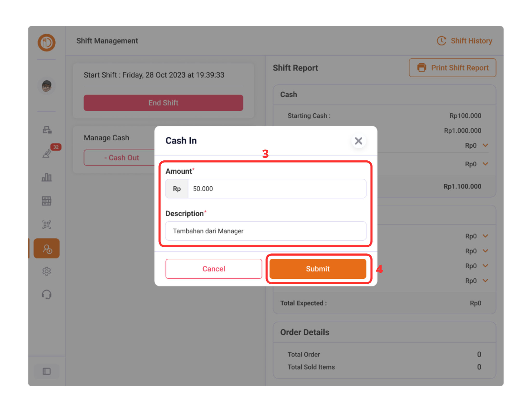Click the restaurant logo icon in sidebar
Image resolution: width=532 pixels, height=403 pixels.
tap(46, 42)
